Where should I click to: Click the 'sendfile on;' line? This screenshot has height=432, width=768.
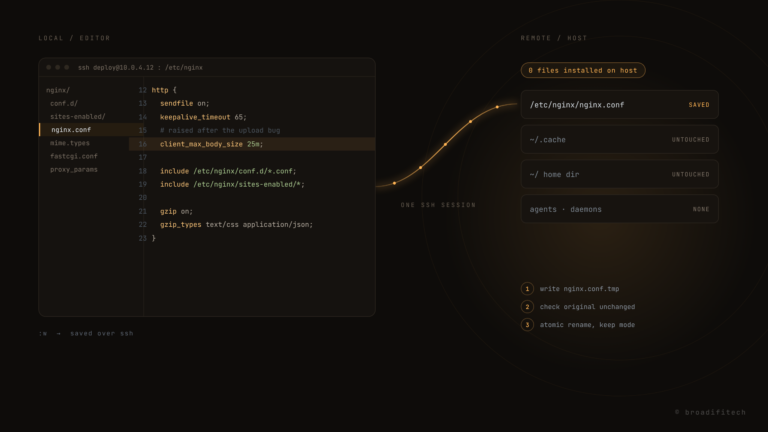click(x=185, y=103)
